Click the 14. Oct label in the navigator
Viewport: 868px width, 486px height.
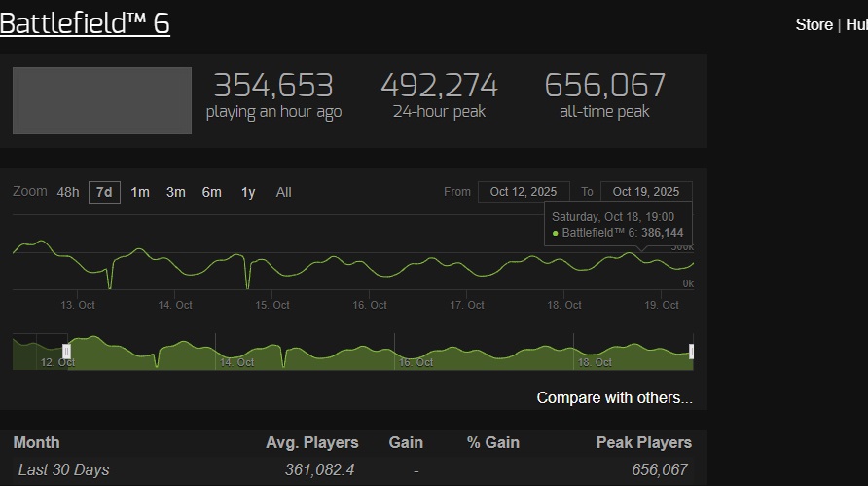(236, 362)
